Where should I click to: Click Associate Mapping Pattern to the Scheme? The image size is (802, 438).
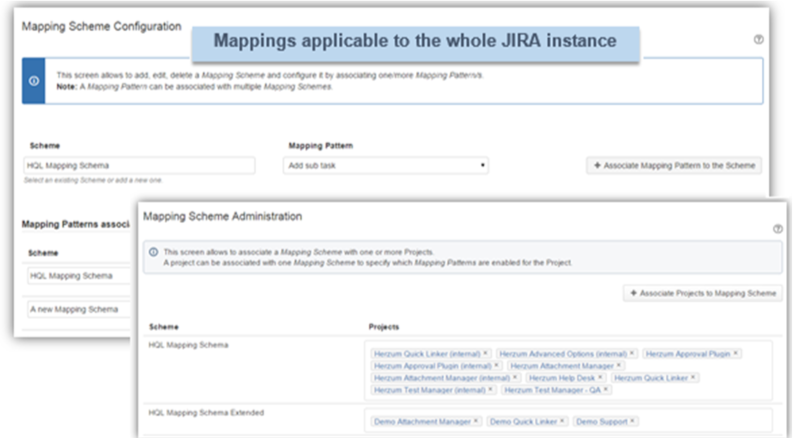[673, 165]
